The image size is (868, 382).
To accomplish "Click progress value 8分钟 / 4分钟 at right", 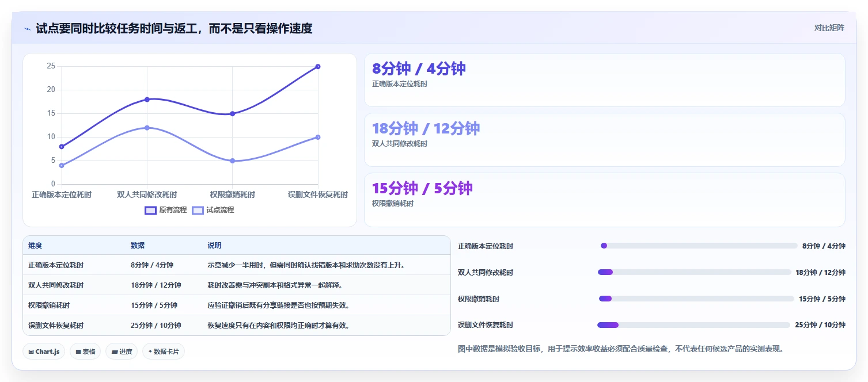I will point(824,246).
